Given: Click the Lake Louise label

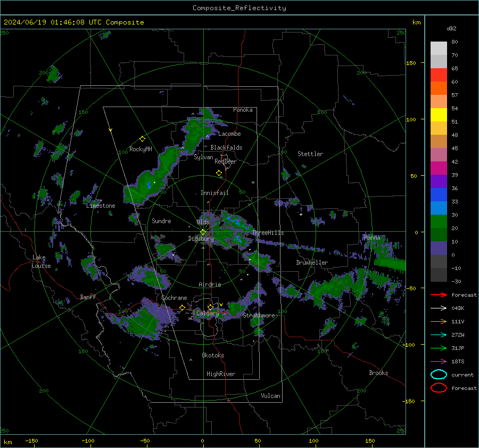Looking at the screenshot, I should click(x=41, y=262).
